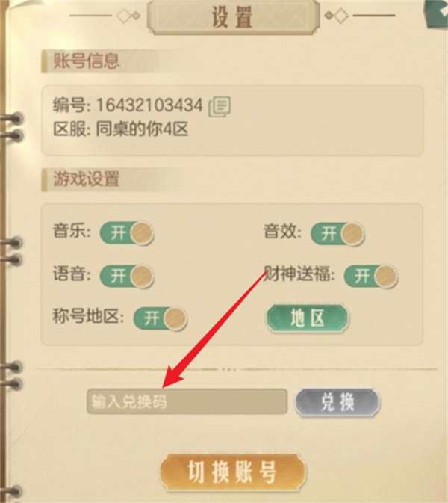The width and height of the screenshot is (448, 503).
Task: Click the green corner icon at top right
Action: click(x=437, y=13)
